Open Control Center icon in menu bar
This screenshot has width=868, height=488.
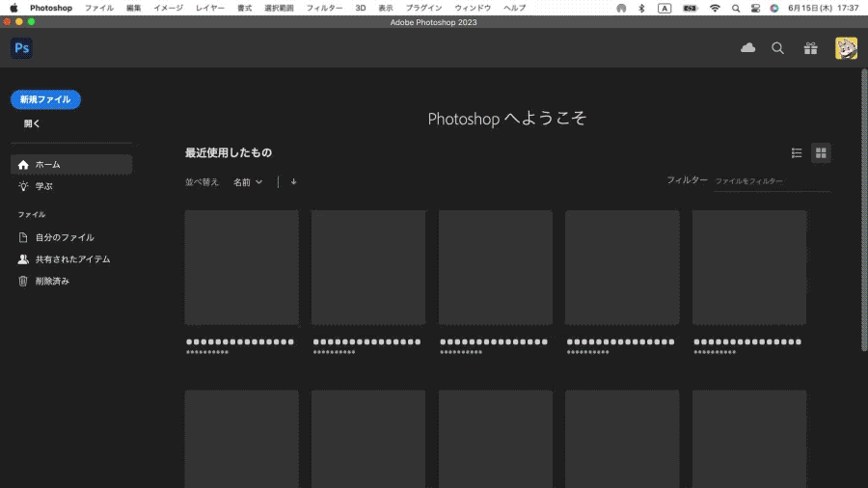pos(755,8)
